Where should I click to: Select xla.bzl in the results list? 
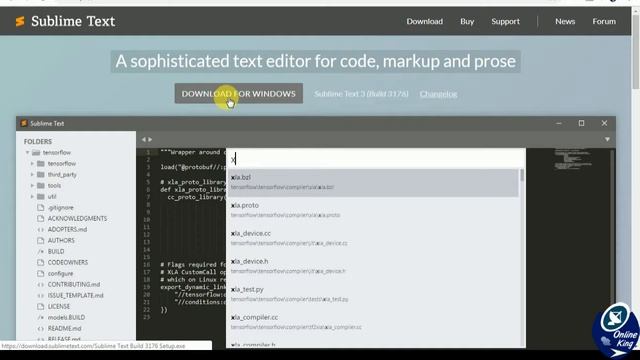point(372,182)
